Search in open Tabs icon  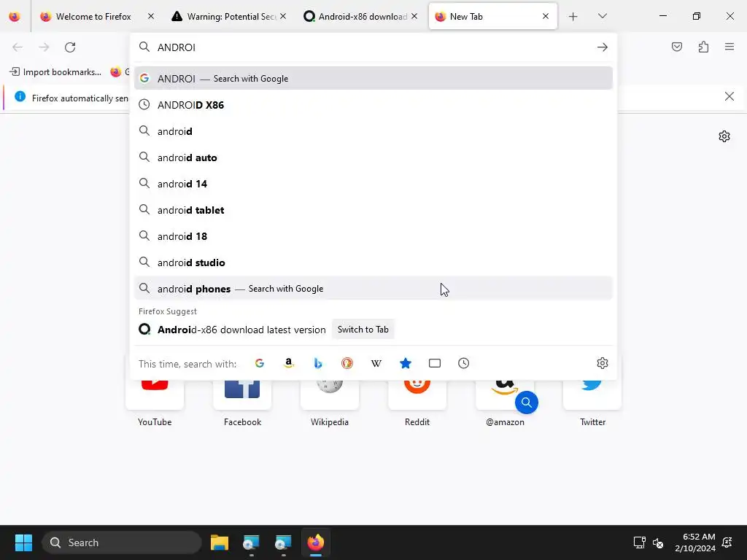[x=435, y=363]
